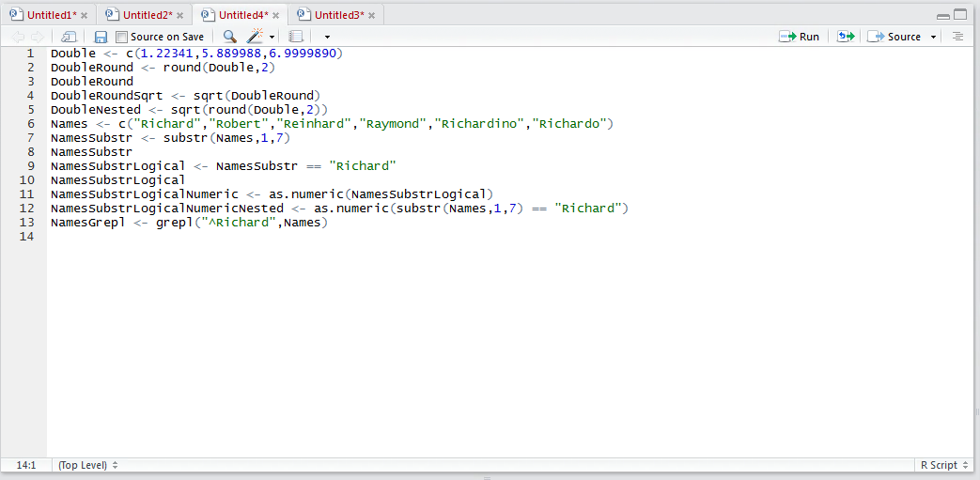The image size is (980, 480).
Task: Click R file icon on Untitled1 tab
Action: [17, 14]
